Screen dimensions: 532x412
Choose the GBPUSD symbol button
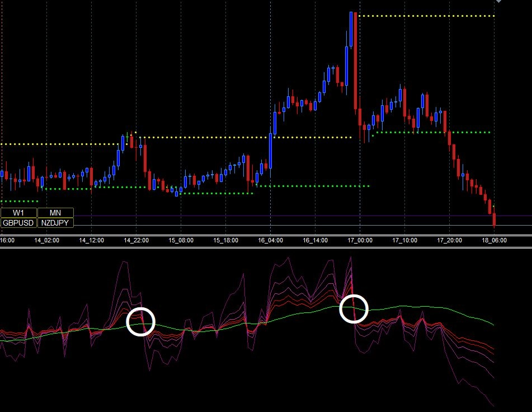(x=18, y=222)
